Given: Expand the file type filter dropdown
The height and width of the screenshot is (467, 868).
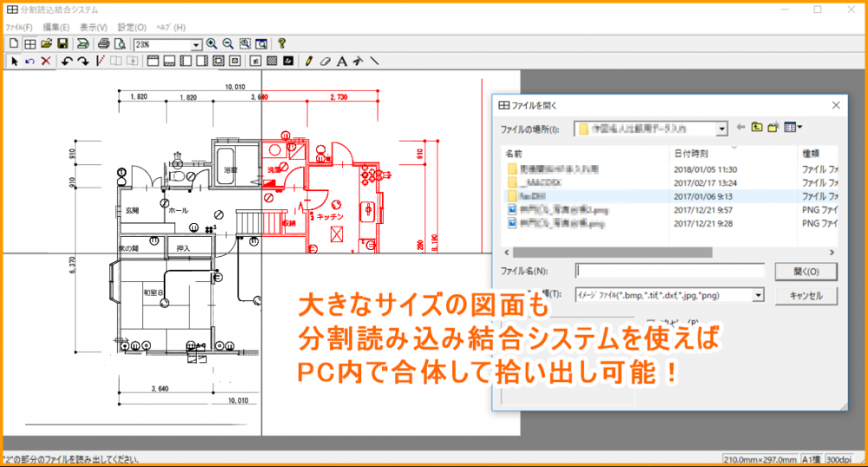Looking at the screenshot, I should click(758, 295).
